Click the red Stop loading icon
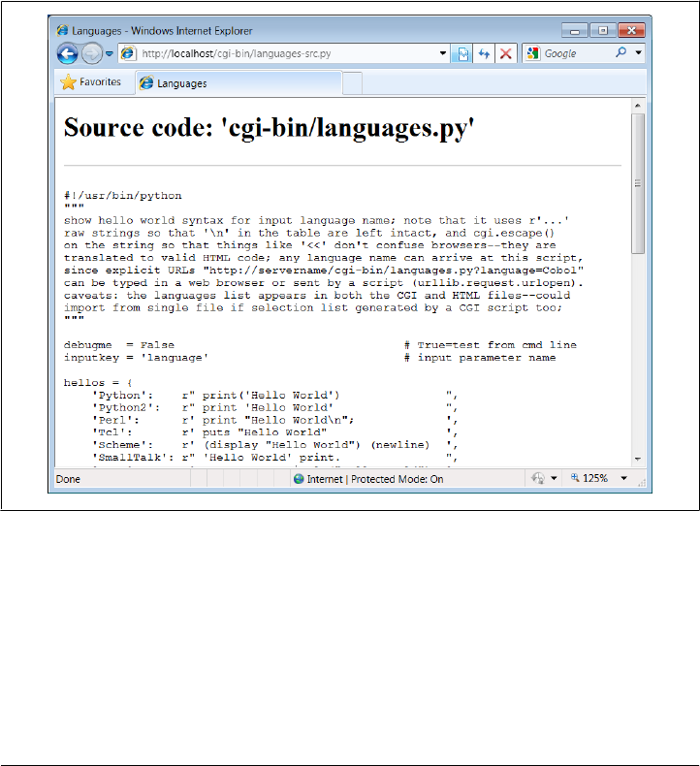Image resolution: width=700 pixels, height=766 pixels. [506, 53]
